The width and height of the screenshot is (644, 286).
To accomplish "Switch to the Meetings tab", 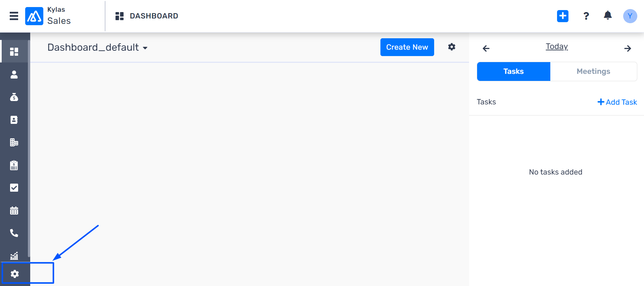I will click(x=593, y=71).
